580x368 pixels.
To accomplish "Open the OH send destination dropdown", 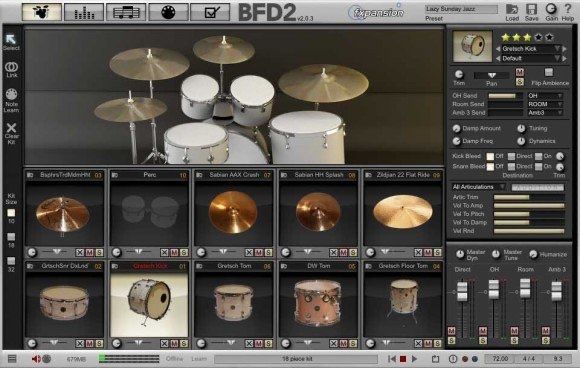I will [545, 96].
